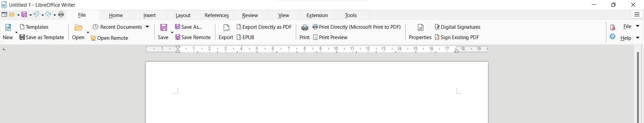Click the left indent marker on ruler
The width and height of the screenshot is (644, 123).
178,49
